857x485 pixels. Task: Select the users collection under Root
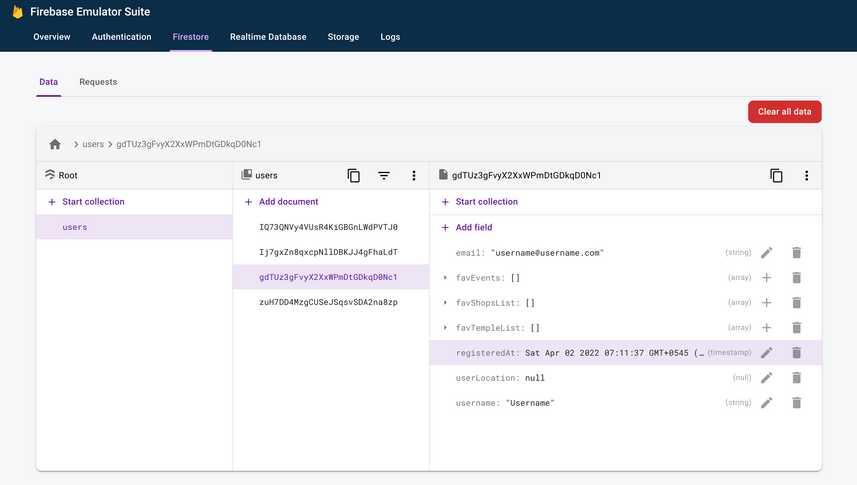click(75, 227)
